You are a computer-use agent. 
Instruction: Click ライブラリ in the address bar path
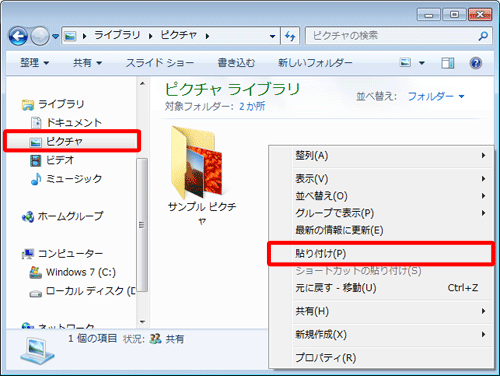point(117,35)
